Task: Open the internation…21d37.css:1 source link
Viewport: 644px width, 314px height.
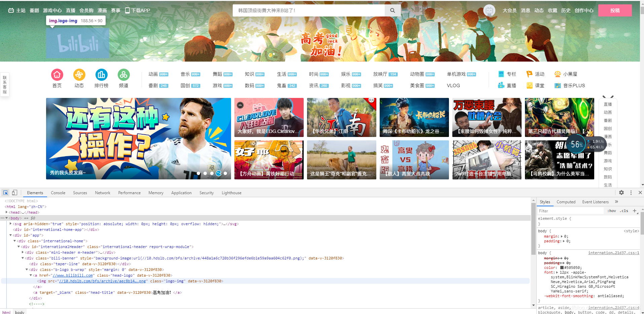Action: tap(614, 253)
